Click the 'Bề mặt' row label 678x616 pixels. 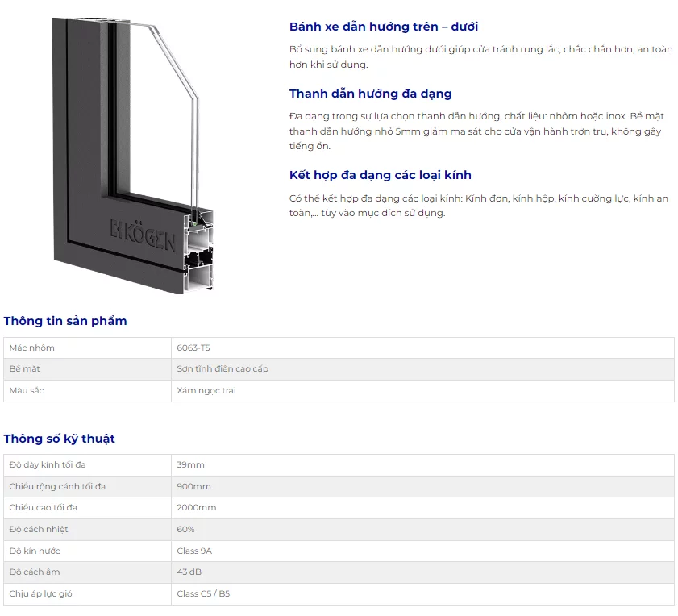(25, 369)
